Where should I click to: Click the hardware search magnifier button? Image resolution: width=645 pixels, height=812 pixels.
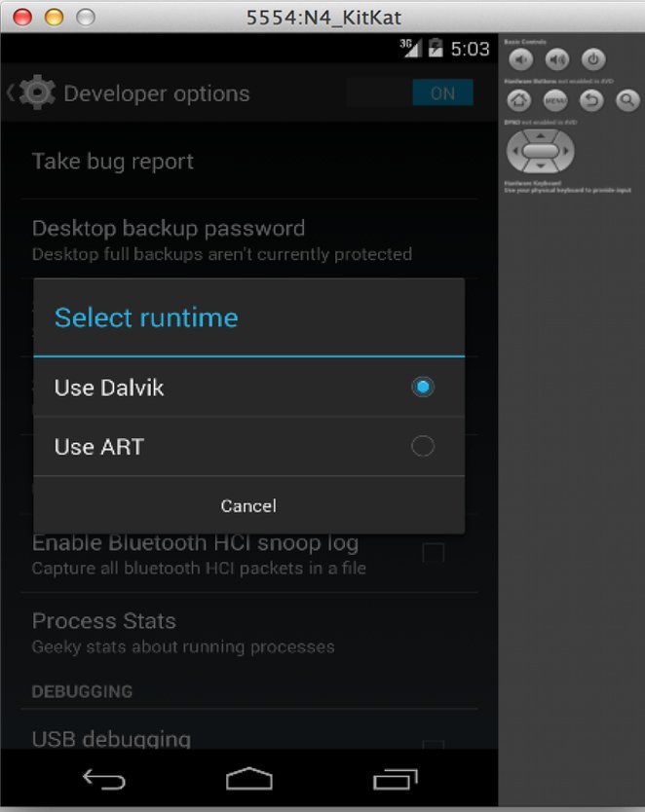click(x=627, y=100)
